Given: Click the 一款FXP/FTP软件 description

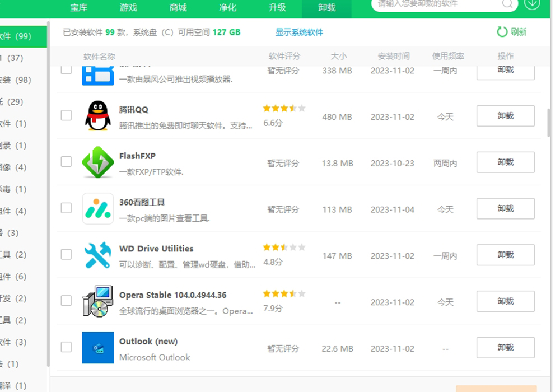Looking at the screenshot, I should [151, 172].
